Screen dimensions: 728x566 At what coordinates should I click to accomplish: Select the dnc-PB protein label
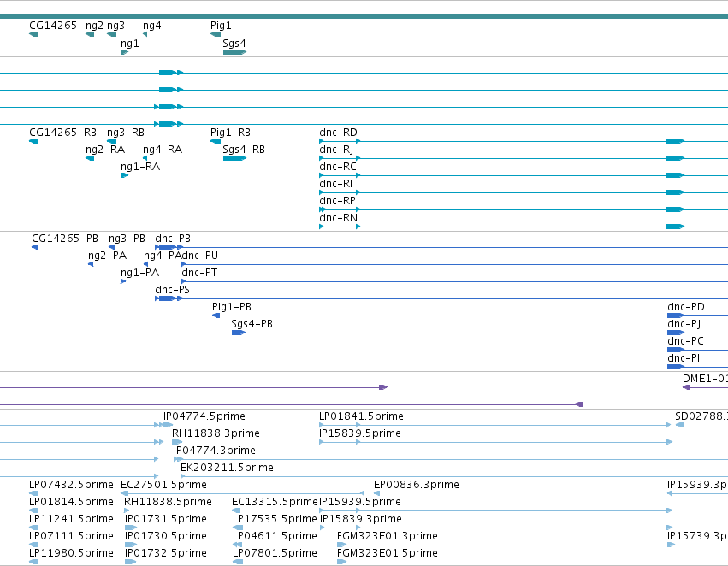click(x=173, y=239)
